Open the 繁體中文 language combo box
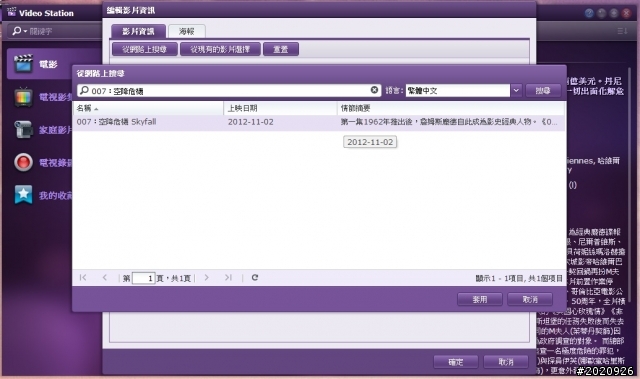 coord(458,91)
